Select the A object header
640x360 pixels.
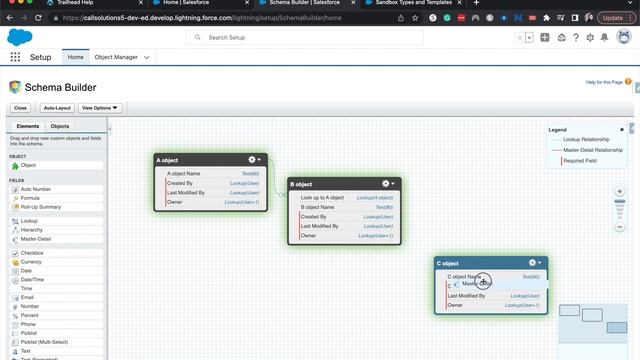click(x=211, y=160)
